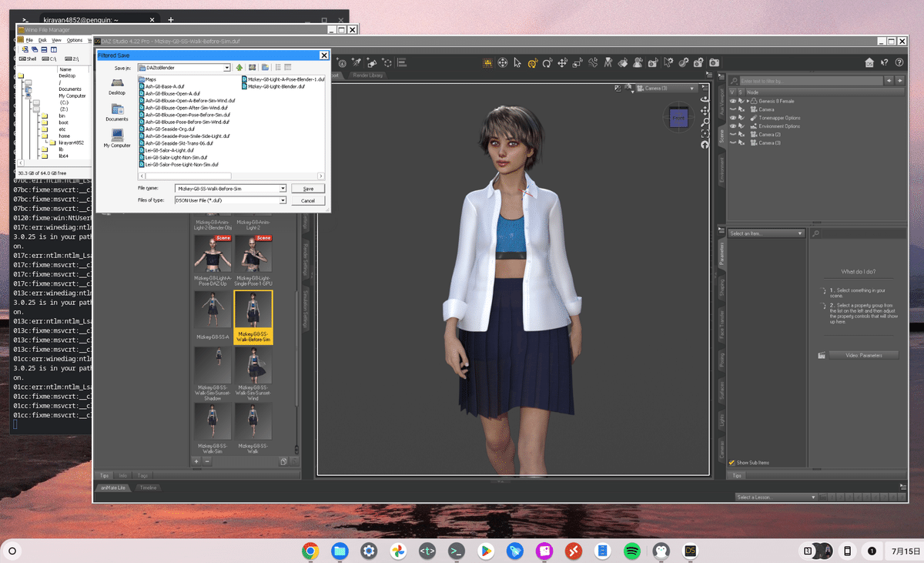
Task: Select Mizkey-G8-SS-Walk-Before-Sim thumbnail
Action: 253,317
